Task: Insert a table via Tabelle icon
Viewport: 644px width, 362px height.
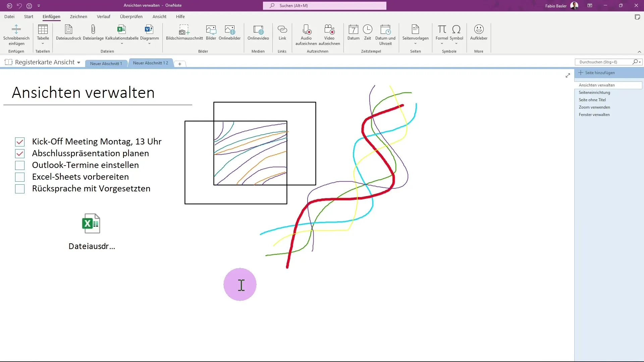Action: coord(43,29)
